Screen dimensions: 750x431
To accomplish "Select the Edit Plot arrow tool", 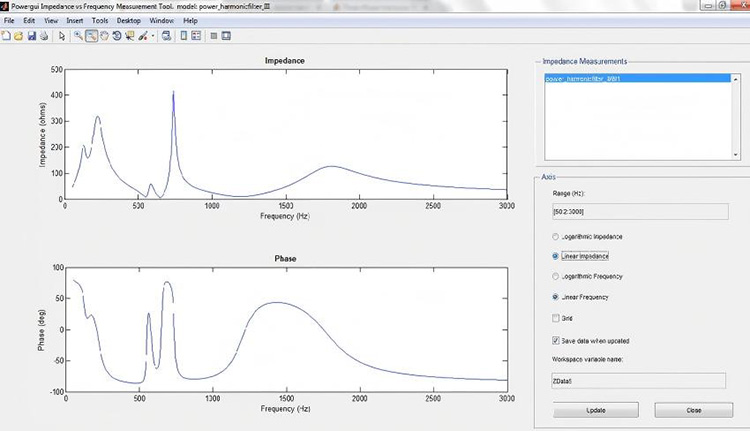I will coord(62,36).
